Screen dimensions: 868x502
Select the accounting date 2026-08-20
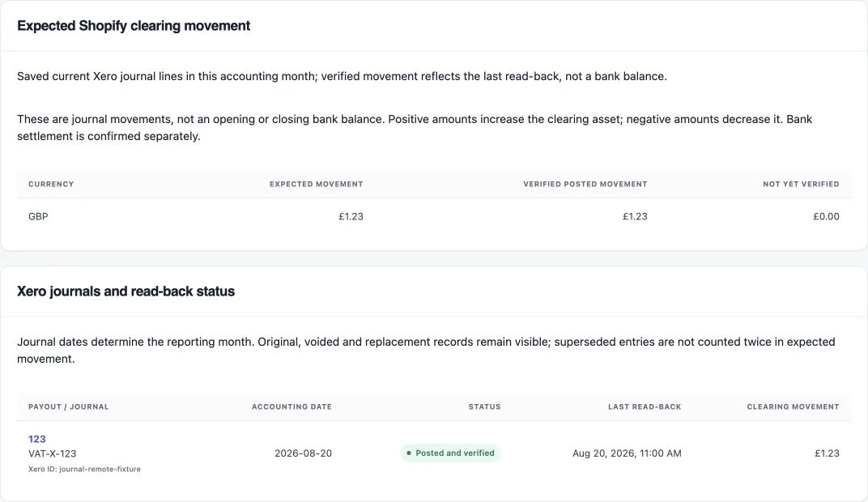[x=304, y=453]
